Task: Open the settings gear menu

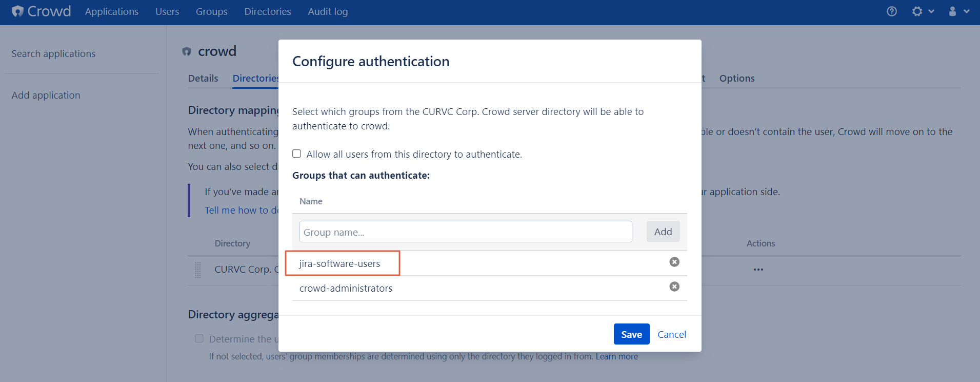Action: 923,11
